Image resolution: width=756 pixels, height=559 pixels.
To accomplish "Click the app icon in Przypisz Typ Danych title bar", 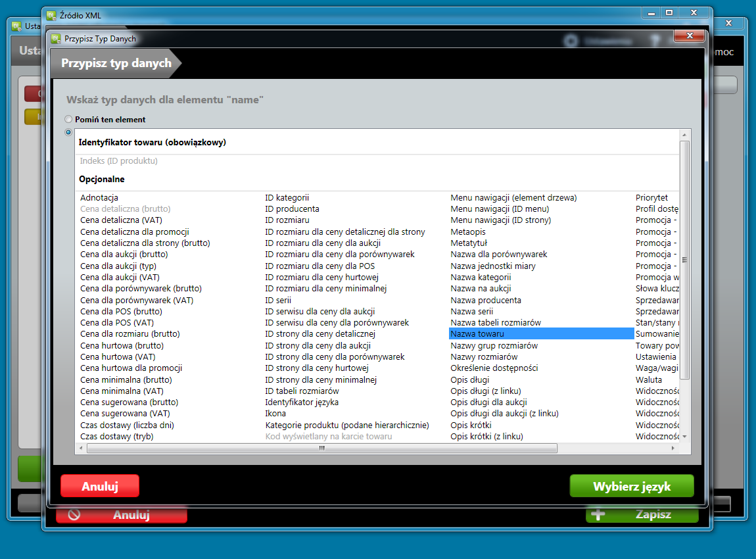I will [x=56, y=39].
